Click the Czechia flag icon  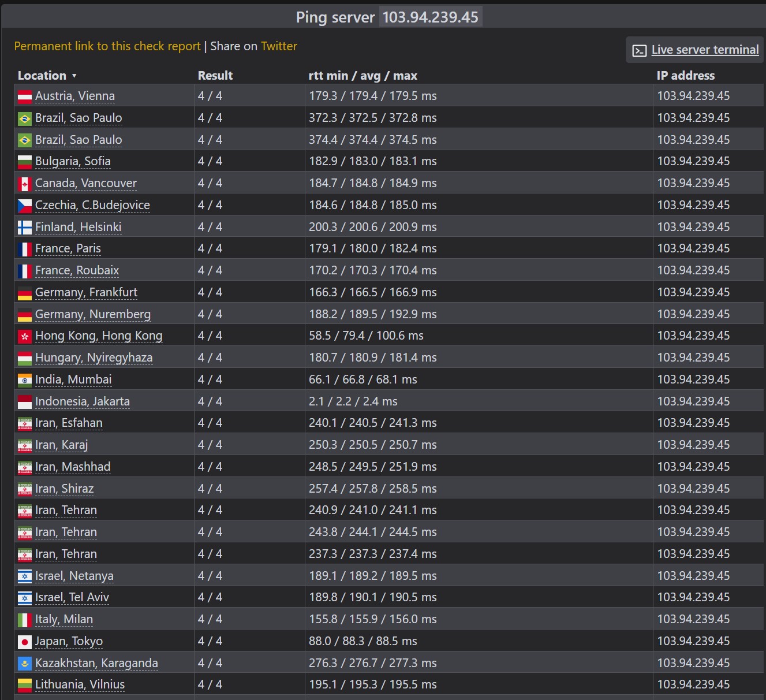click(25, 206)
